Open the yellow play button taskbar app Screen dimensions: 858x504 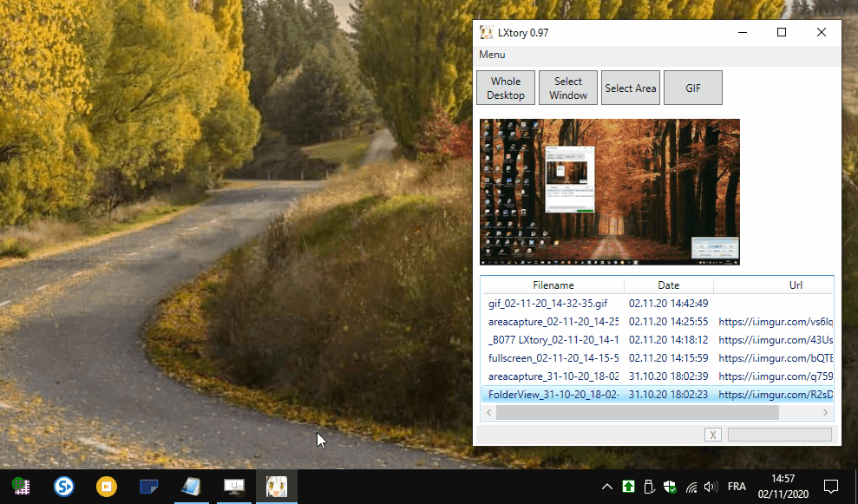tap(106, 486)
